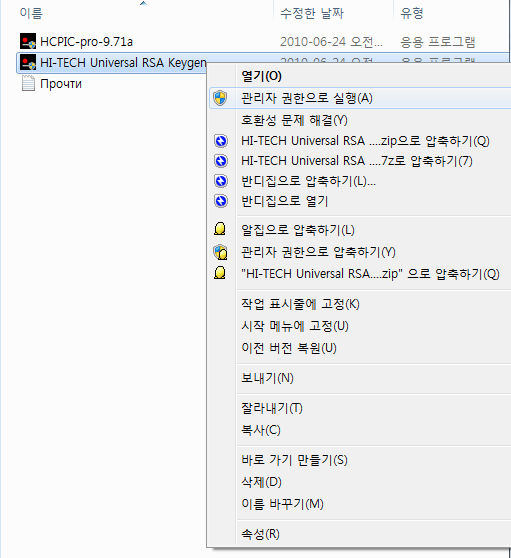Sort files by the 이름 column header
This screenshot has height=558, width=511.
(x=144, y=13)
